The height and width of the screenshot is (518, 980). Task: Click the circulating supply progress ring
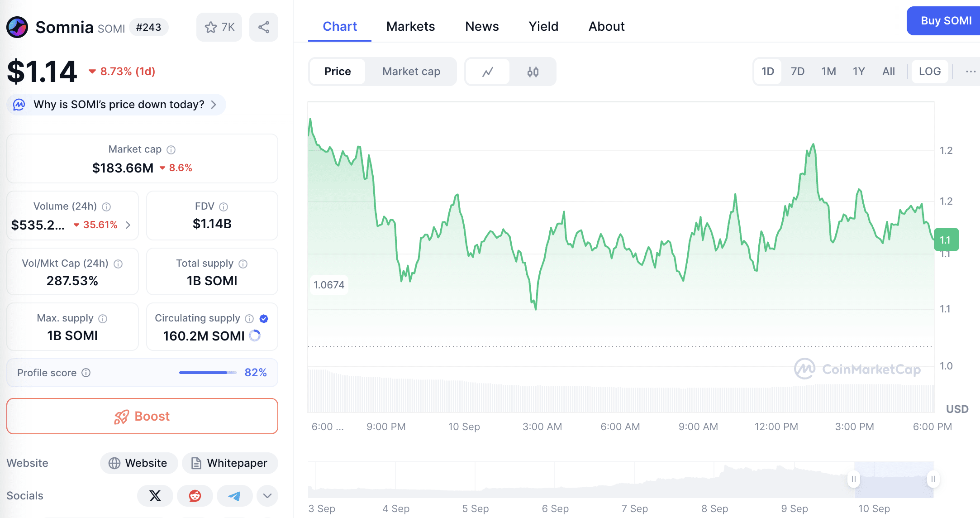point(255,336)
